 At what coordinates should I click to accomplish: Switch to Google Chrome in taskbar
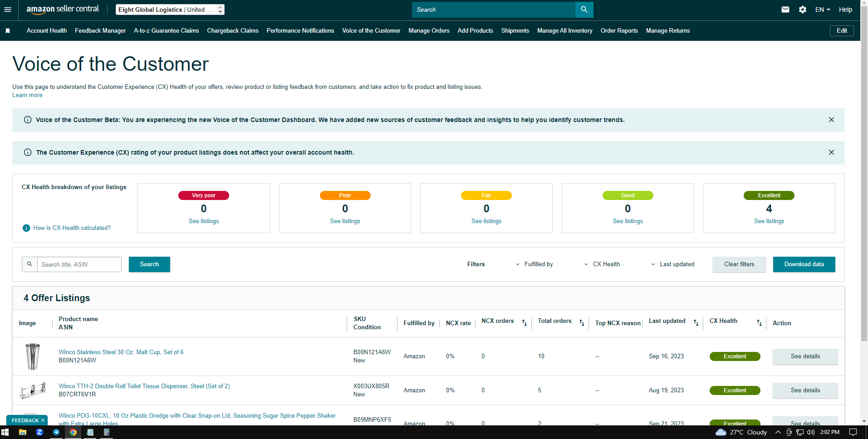tap(73, 432)
